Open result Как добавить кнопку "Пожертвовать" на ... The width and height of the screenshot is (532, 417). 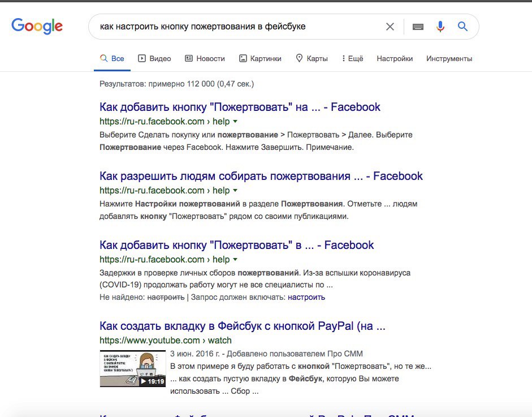point(240,107)
